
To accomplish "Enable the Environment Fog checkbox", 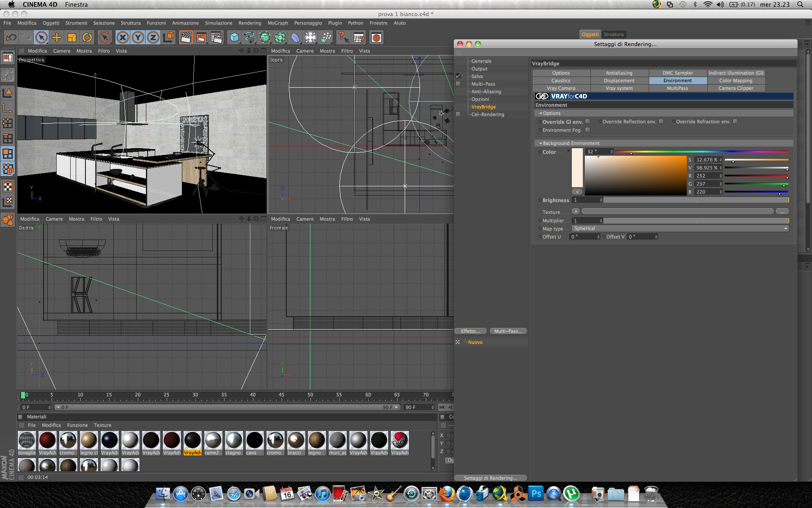I will (587, 130).
